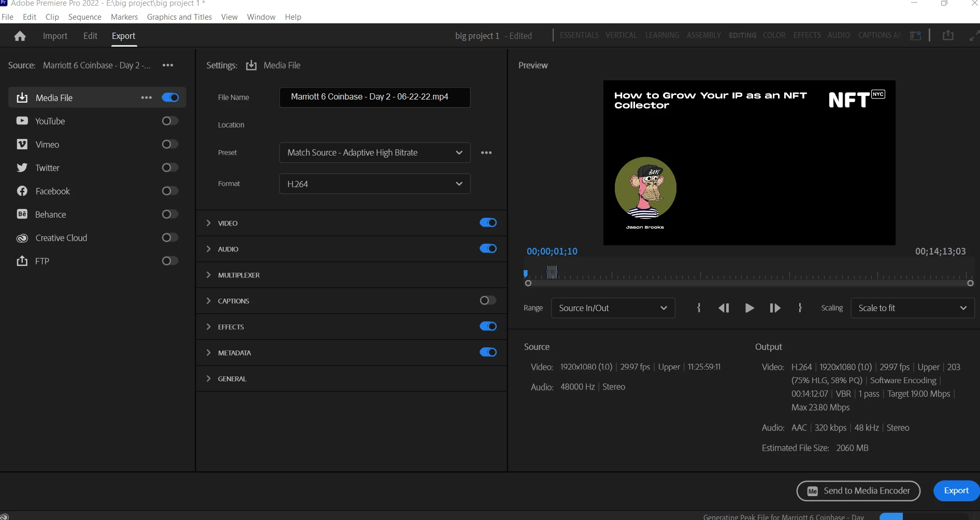Click the File Name input field
980x520 pixels.
click(x=374, y=97)
